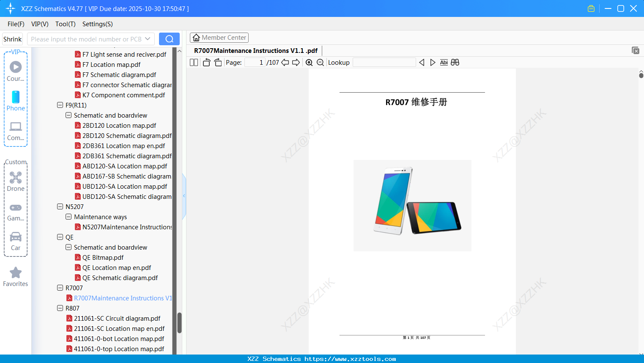Zoom in on the PDF page
644x363 pixels.
pos(310,62)
